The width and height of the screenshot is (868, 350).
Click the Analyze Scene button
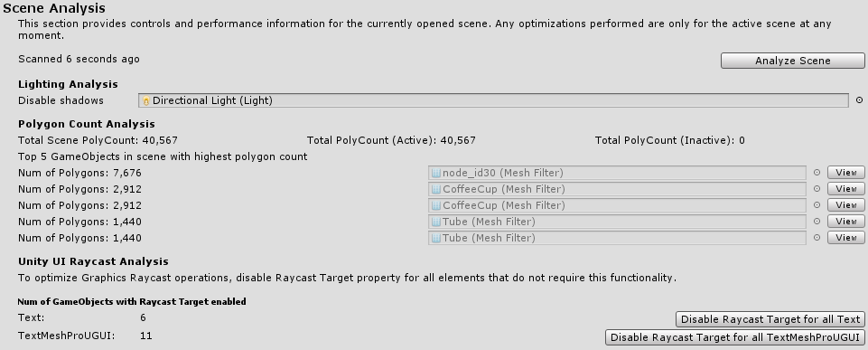[792, 61]
